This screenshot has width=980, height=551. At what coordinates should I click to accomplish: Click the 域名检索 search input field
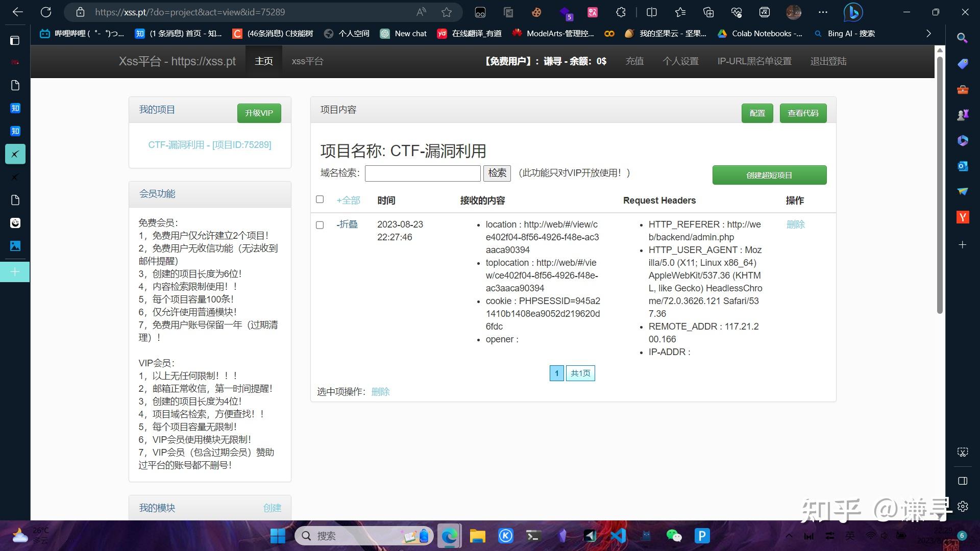[x=423, y=173]
